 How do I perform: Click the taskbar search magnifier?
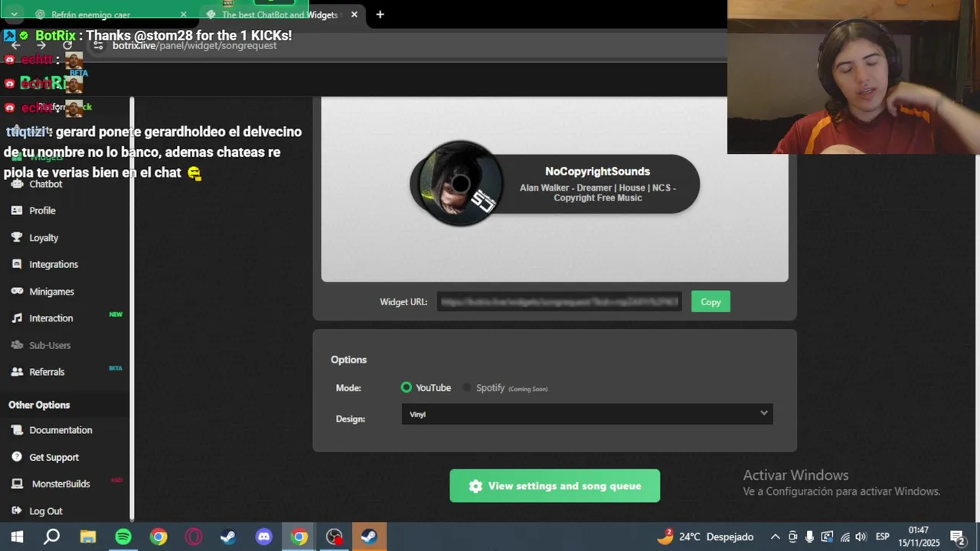[x=52, y=536]
